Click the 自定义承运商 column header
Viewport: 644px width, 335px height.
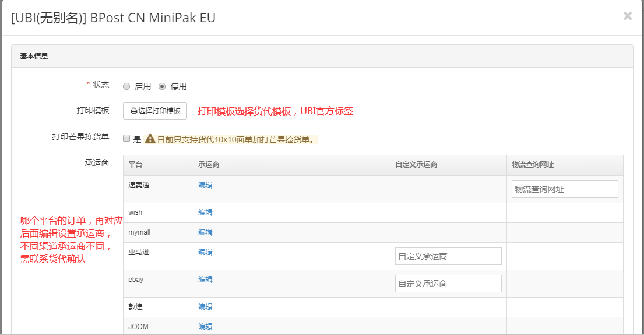416,165
